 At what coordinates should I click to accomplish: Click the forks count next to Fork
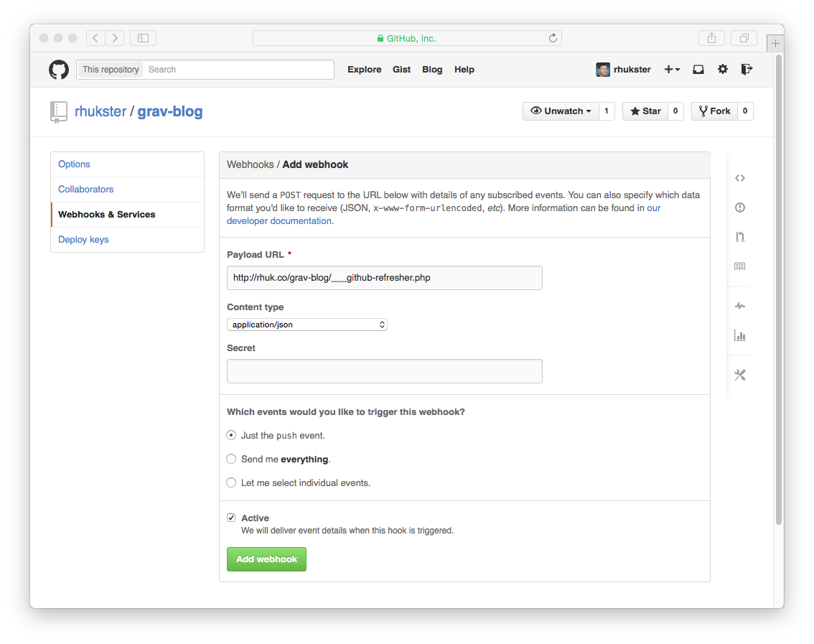[745, 111]
